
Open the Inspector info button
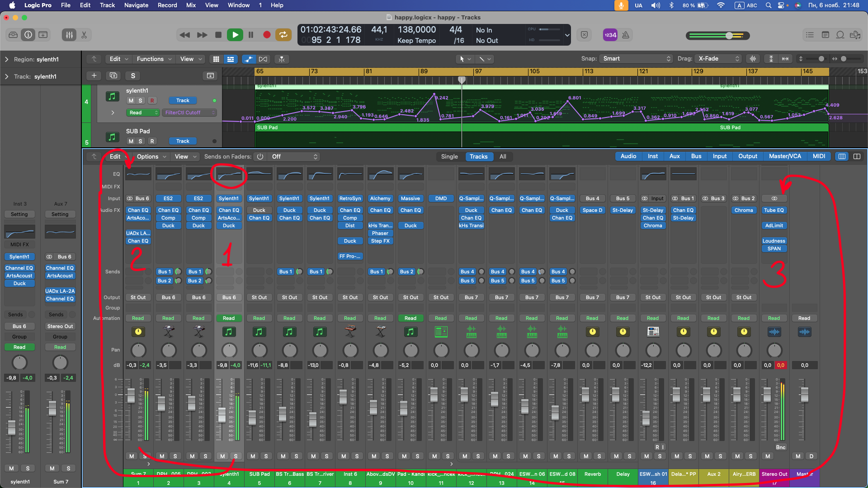point(28,35)
